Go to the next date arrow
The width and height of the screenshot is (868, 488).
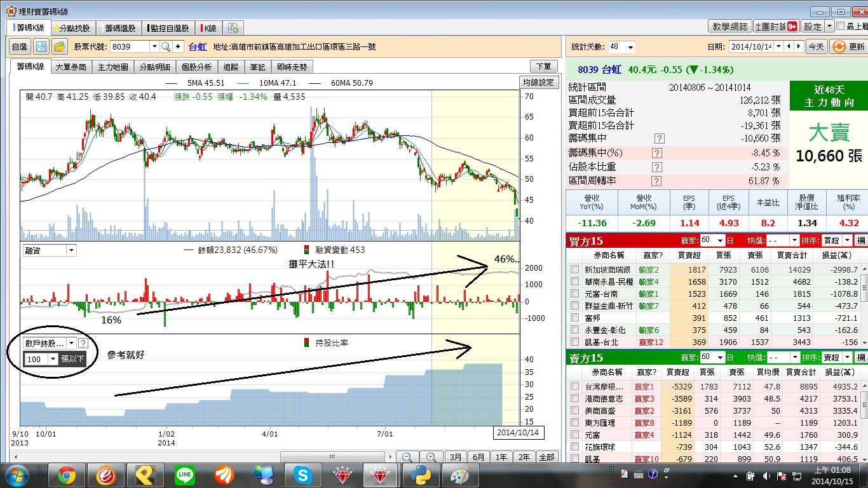coord(798,46)
